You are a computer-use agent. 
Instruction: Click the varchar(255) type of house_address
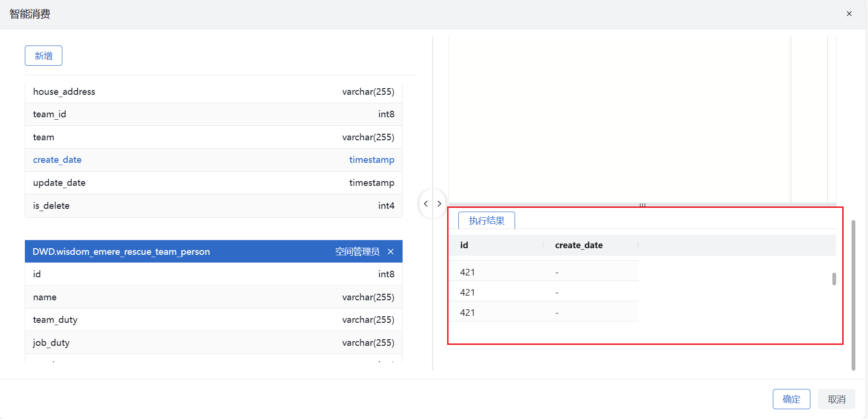click(x=368, y=91)
